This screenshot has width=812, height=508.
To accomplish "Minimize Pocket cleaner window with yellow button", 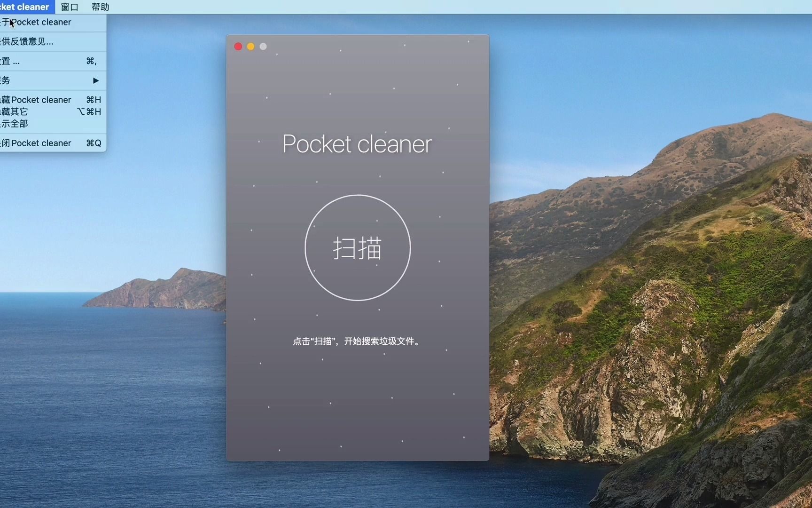I will point(250,47).
